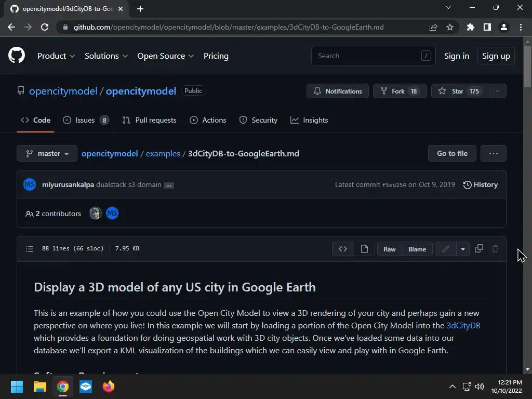This screenshot has height=399, width=532.
Task: Open the three-dot file options menu
Action: click(x=494, y=153)
